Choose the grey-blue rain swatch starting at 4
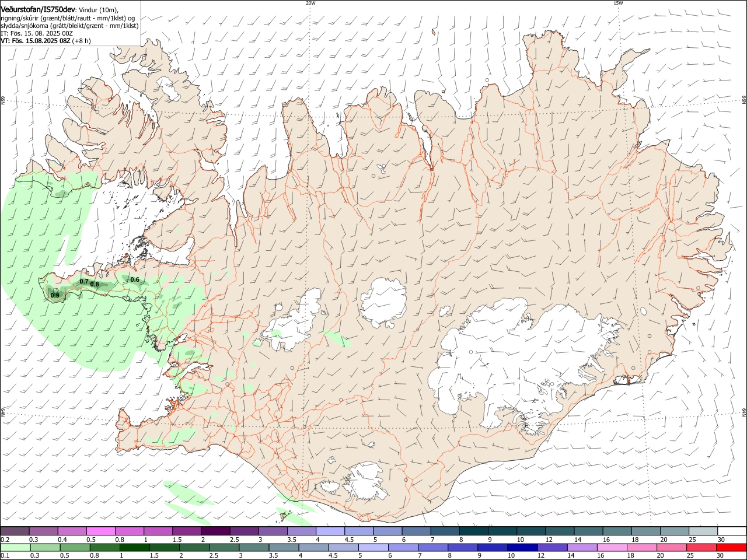Screen dimensions: 747x560 (x=313, y=547)
